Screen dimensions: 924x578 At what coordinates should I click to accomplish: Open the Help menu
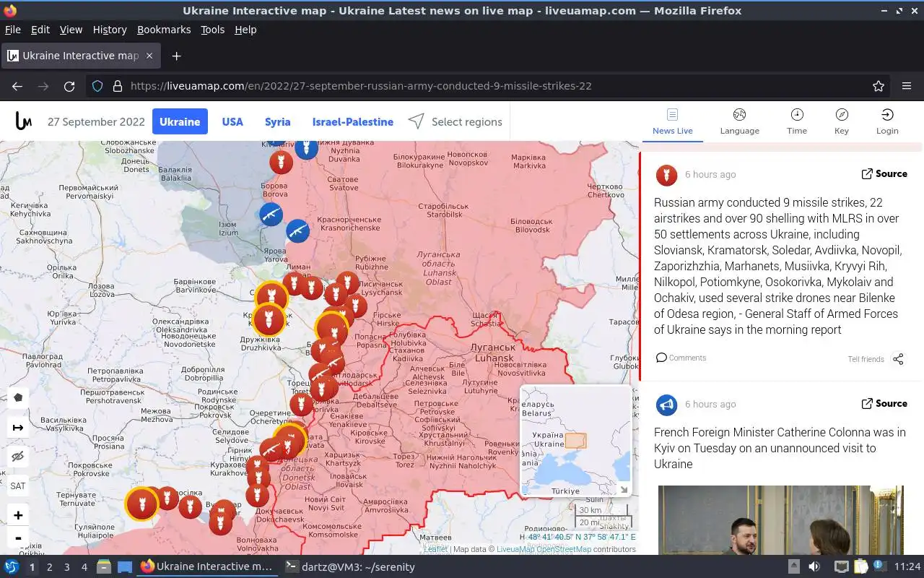245,30
